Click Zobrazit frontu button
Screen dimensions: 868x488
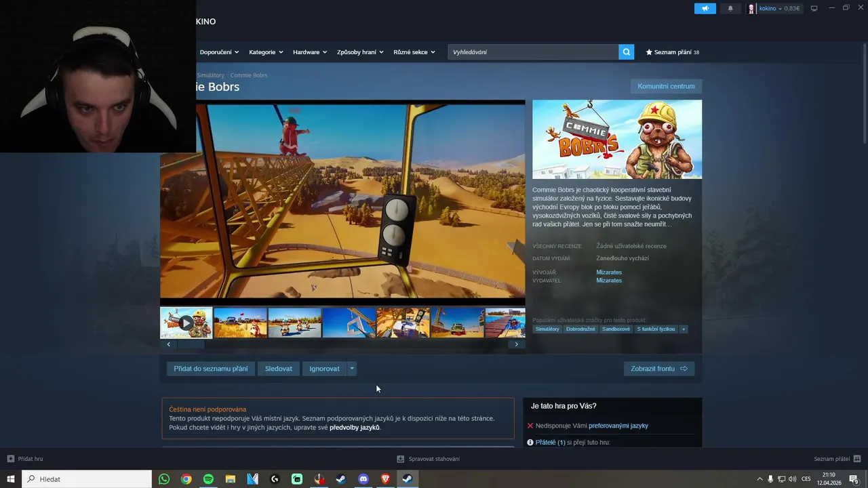click(659, 369)
